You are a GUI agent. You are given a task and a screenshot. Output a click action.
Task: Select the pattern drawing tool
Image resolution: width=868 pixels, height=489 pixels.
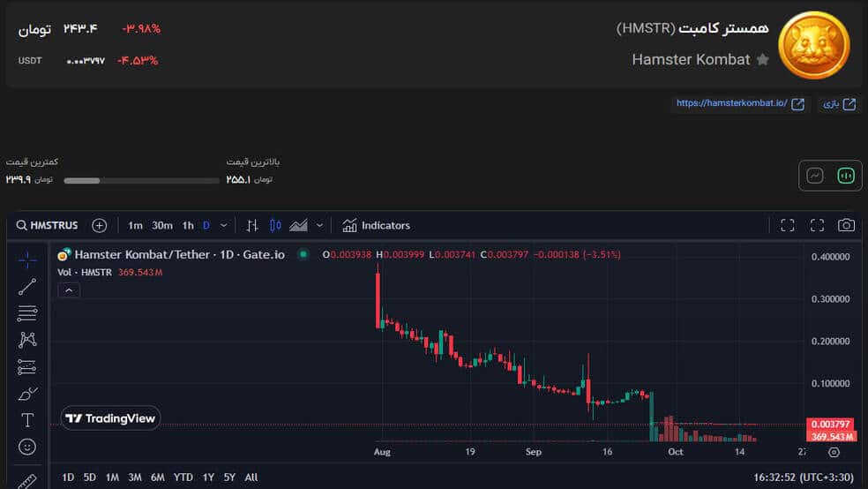click(27, 340)
